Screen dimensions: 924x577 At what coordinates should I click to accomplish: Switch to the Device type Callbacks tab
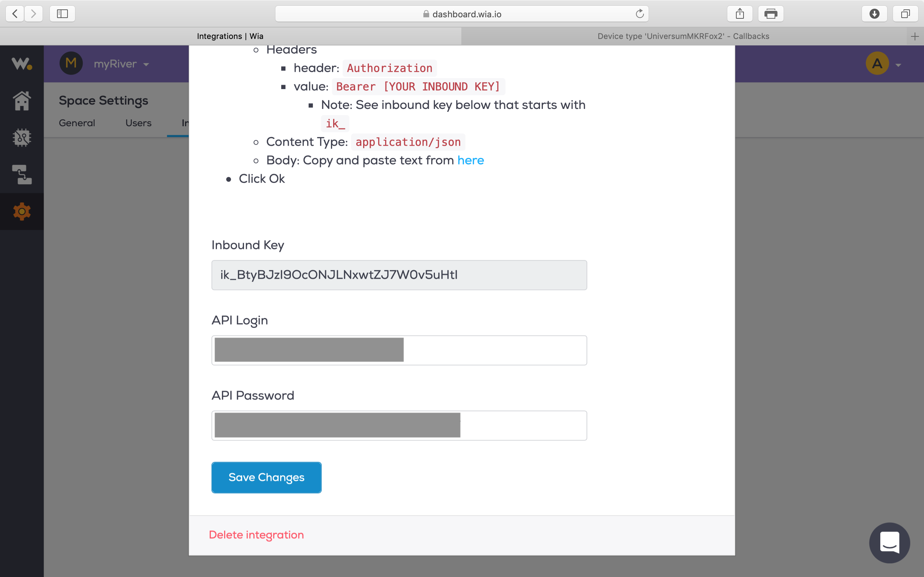click(x=683, y=36)
